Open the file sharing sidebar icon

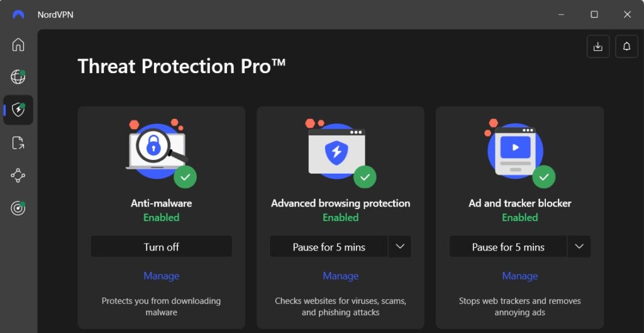click(18, 143)
